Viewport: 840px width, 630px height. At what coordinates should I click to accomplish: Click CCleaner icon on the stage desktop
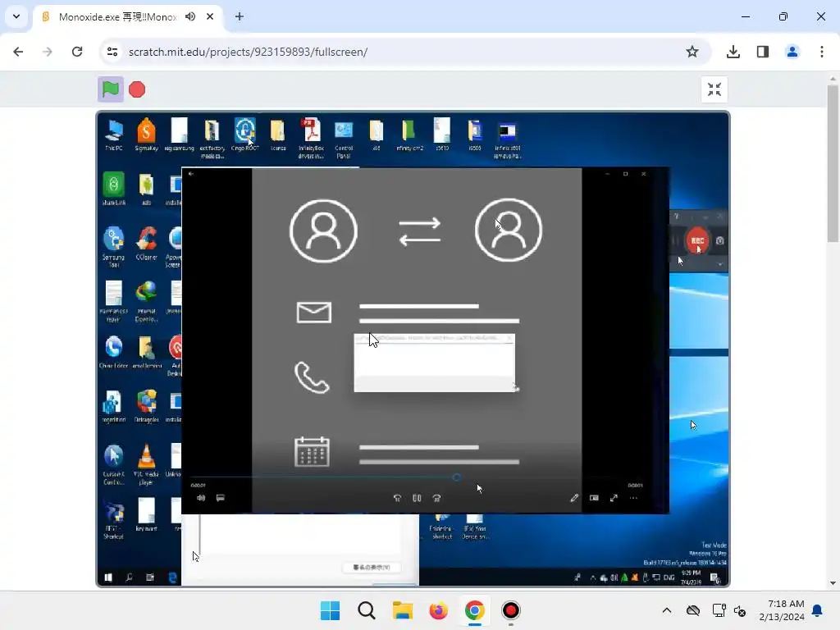click(x=146, y=244)
